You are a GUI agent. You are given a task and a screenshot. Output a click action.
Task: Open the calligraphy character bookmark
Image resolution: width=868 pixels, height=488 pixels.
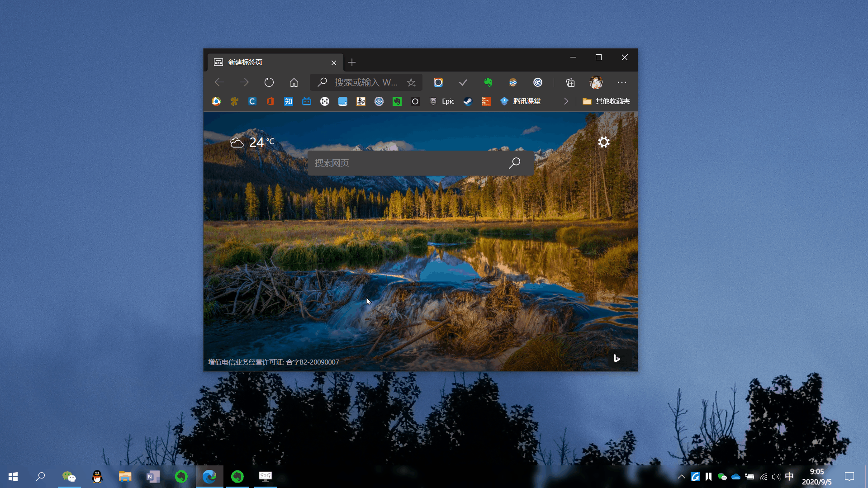pyautogui.click(x=361, y=101)
